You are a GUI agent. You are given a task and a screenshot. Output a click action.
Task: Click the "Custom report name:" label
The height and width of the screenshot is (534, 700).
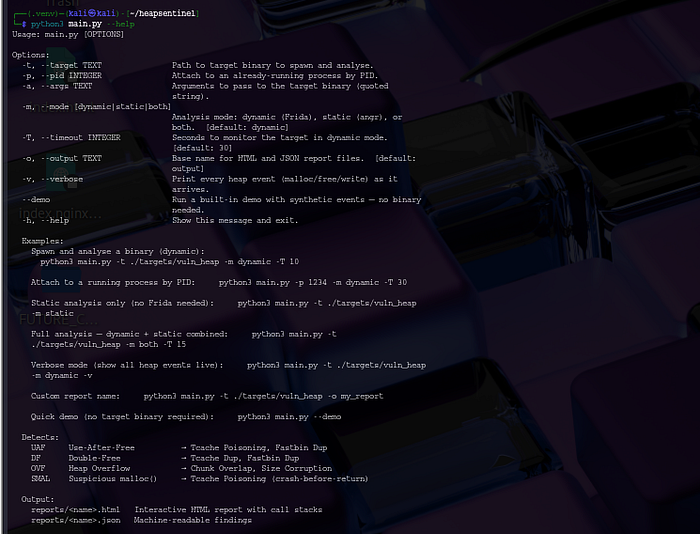[x=75, y=396]
